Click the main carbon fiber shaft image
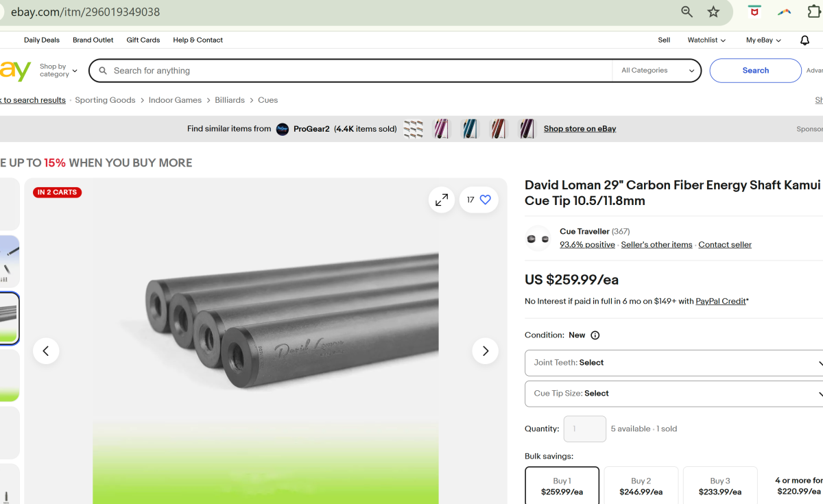The width and height of the screenshot is (823, 504). (265, 341)
